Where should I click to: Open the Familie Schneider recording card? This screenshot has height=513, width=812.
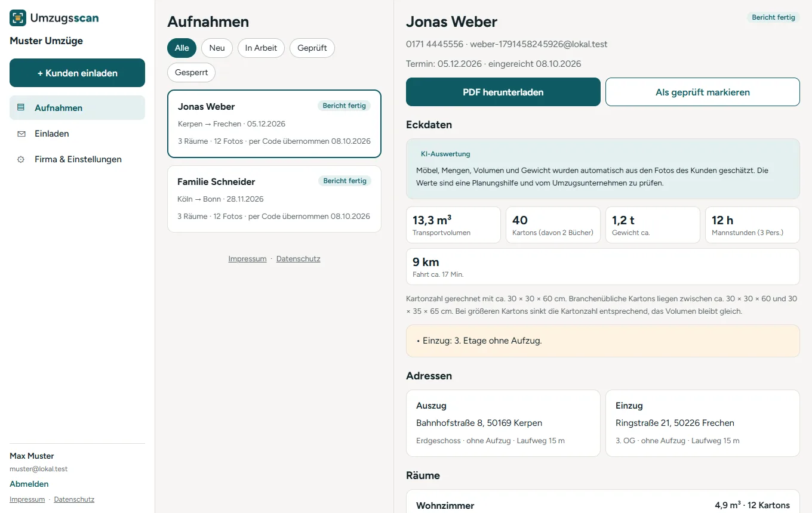[x=274, y=199]
